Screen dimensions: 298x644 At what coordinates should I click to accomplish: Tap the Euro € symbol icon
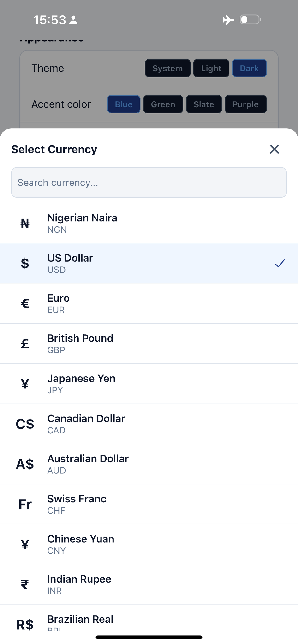(25, 304)
